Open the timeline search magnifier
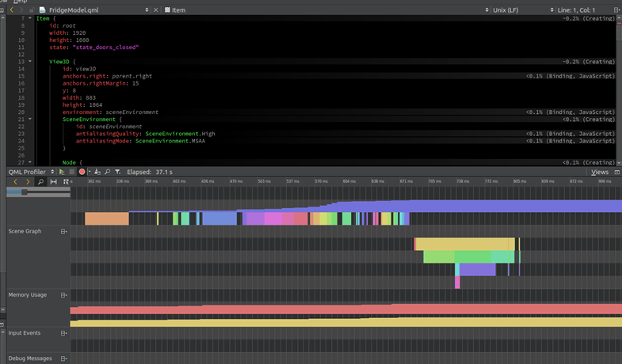This screenshot has height=364, width=622. [x=107, y=172]
